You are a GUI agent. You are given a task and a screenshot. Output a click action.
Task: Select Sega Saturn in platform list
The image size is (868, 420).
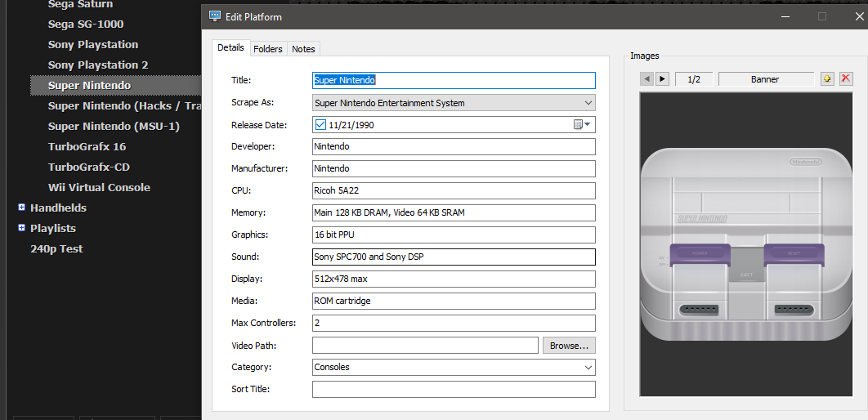point(80,4)
